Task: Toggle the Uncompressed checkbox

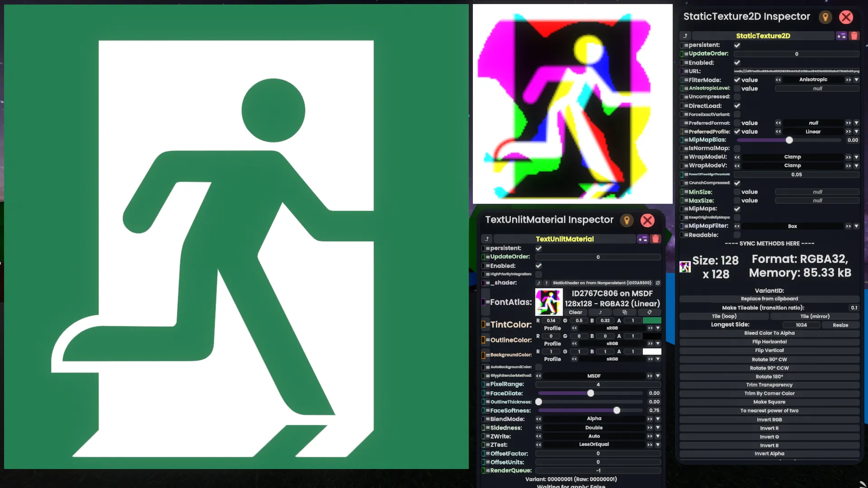Action: tap(737, 97)
